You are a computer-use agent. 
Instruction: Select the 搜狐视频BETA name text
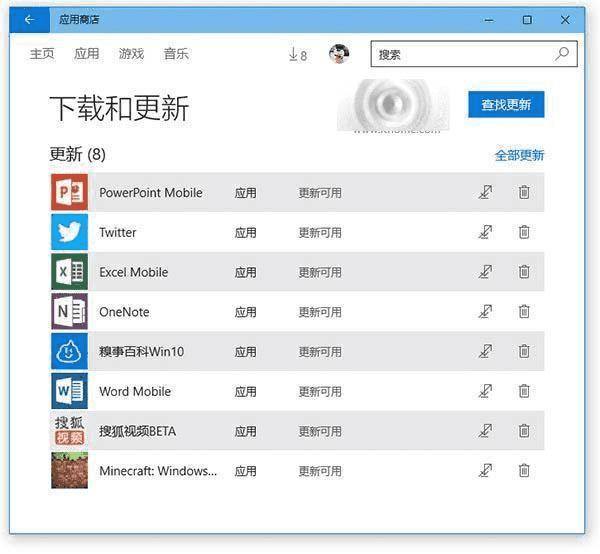click(138, 431)
